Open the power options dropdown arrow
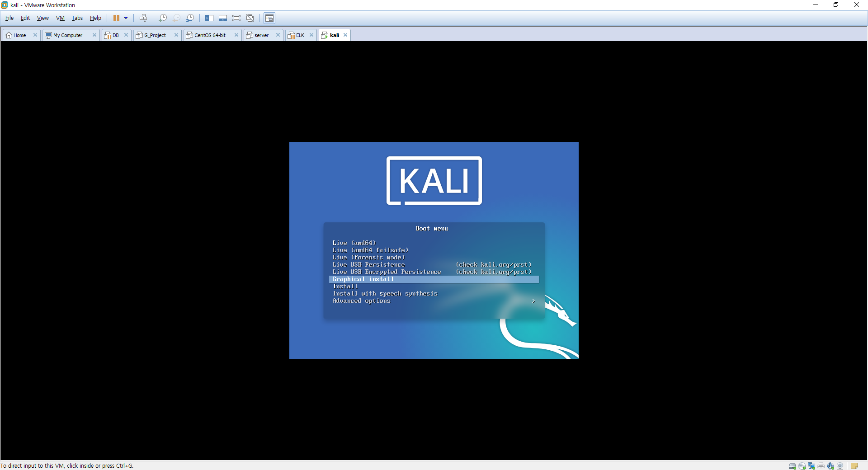The width and height of the screenshot is (868, 470). (x=126, y=18)
